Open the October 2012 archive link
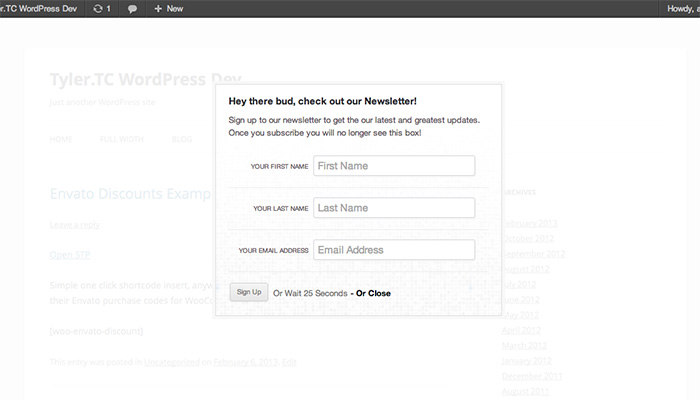This screenshot has width=700, height=400. click(528, 238)
